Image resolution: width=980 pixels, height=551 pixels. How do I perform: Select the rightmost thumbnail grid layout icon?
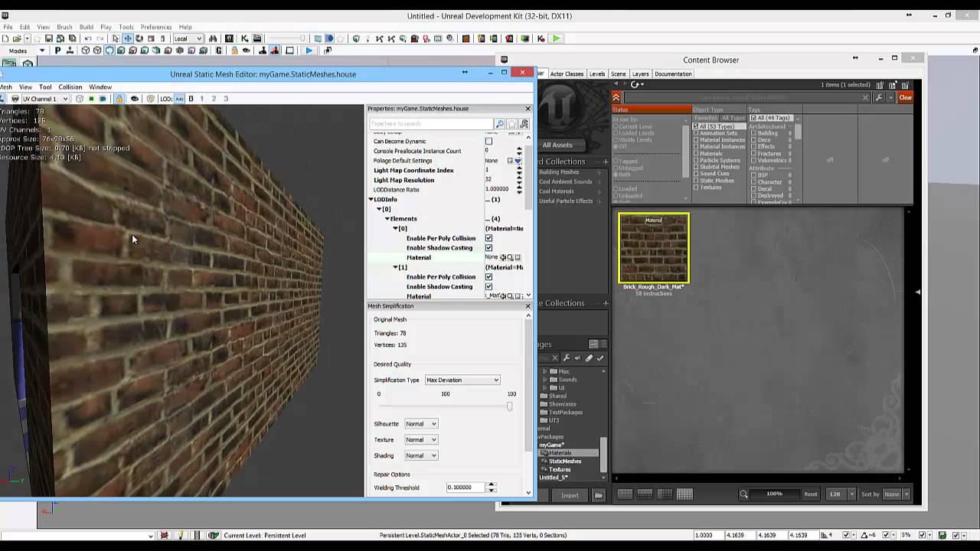click(684, 494)
